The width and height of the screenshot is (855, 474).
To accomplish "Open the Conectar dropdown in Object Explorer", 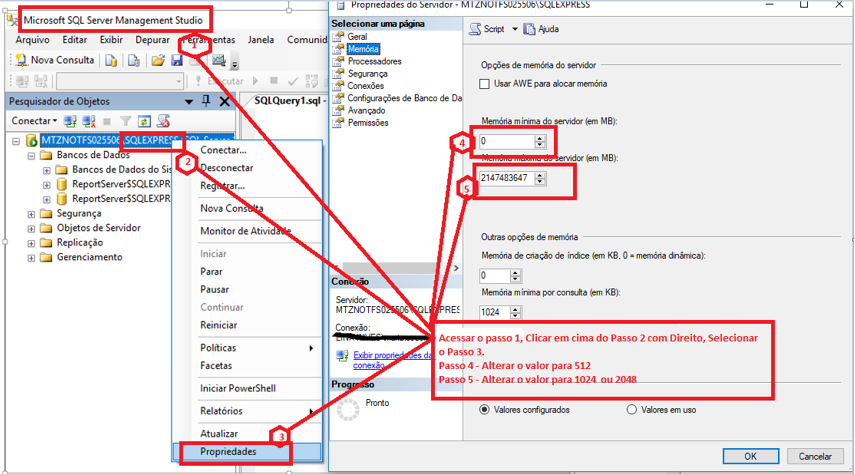I will (x=34, y=121).
